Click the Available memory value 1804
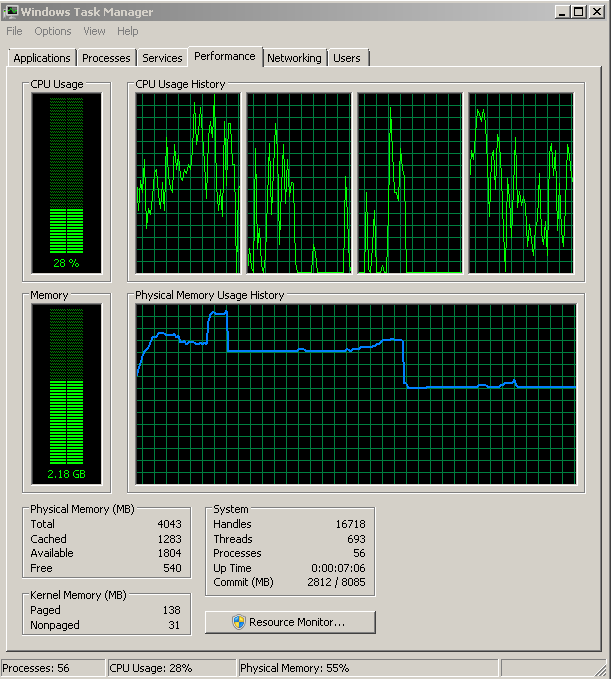The width and height of the screenshot is (611, 679). coord(169,553)
